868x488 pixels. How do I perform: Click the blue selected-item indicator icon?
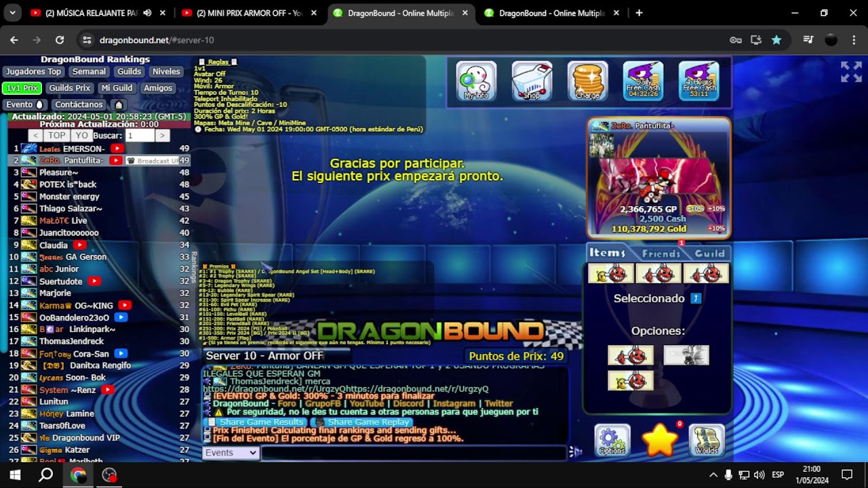(x=695, y=298)
